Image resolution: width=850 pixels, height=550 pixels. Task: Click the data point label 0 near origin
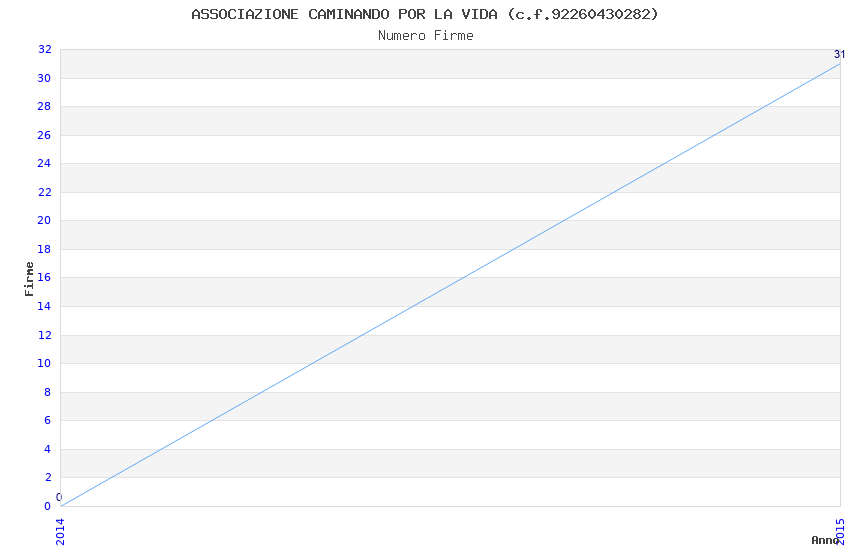[59, 497]
